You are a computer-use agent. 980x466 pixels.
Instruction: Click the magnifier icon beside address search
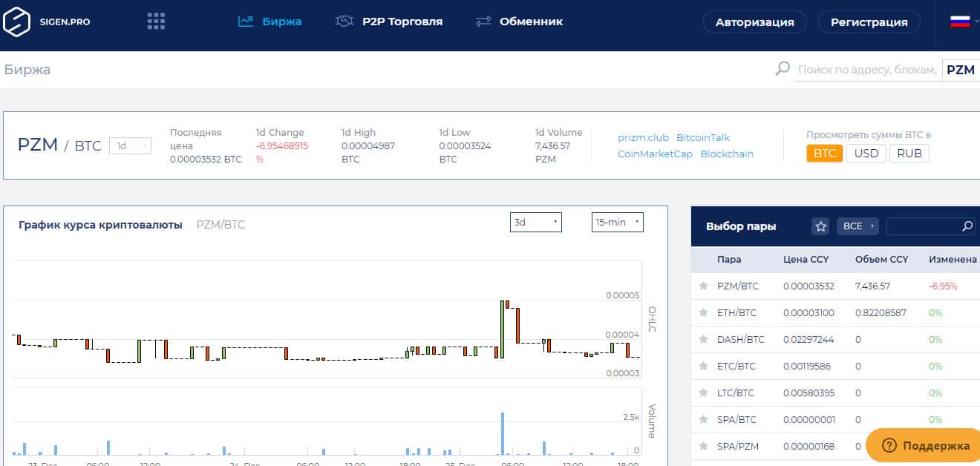tap(783, 69)
